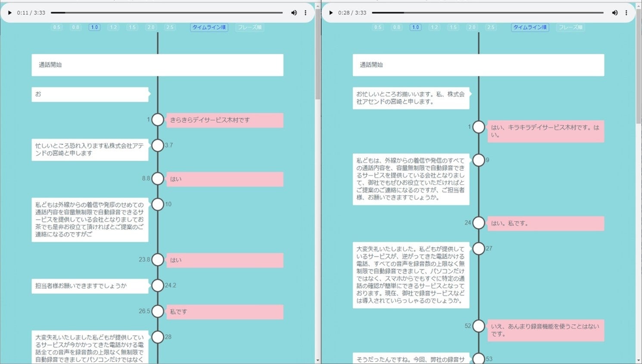Click left timeline marker at 28

coord(158,337)
